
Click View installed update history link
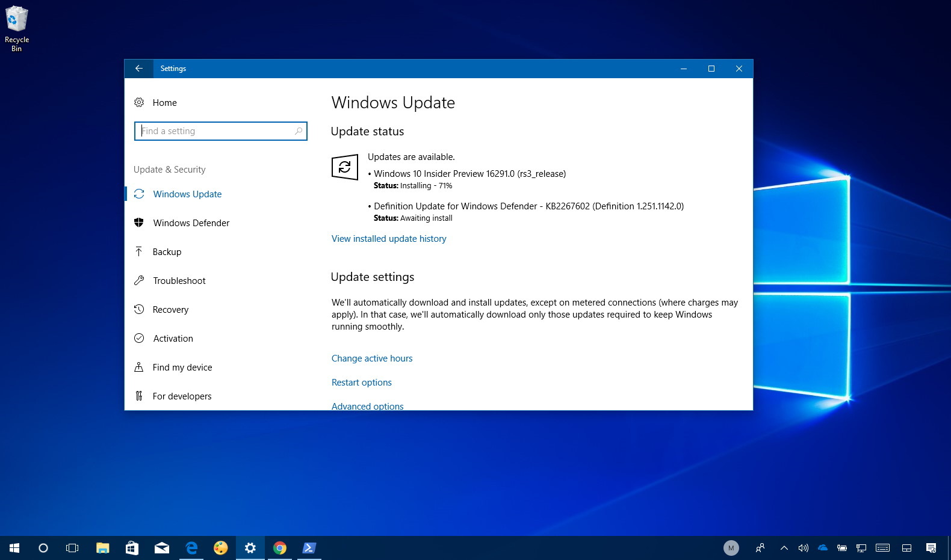click(389, 239)
